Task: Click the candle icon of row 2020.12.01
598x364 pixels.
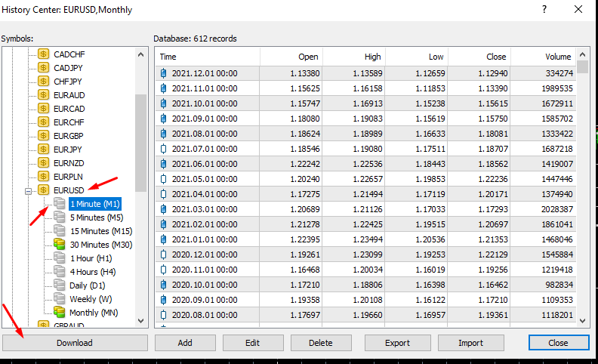Action: [x=164, y=254]
